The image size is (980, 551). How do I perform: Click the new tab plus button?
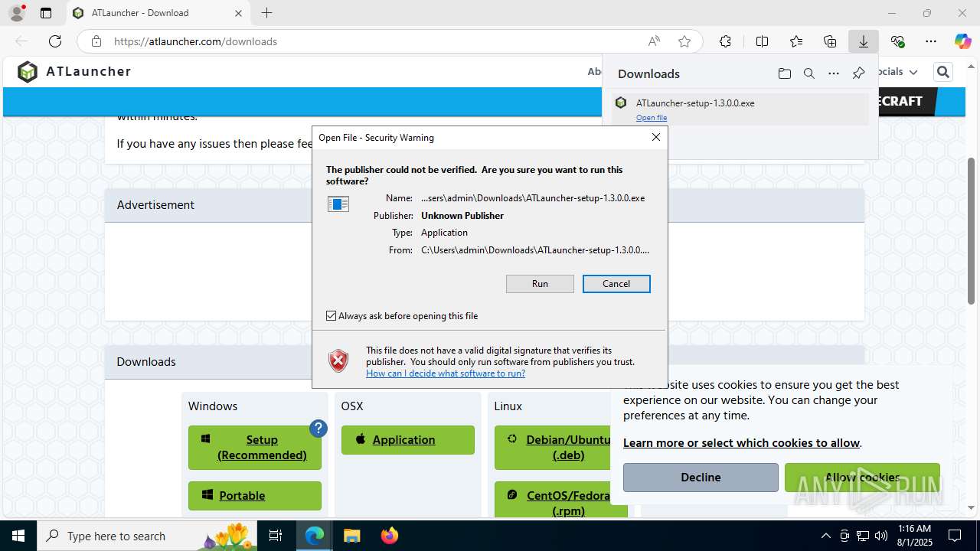pyautogui.click(x=266, y=13)
